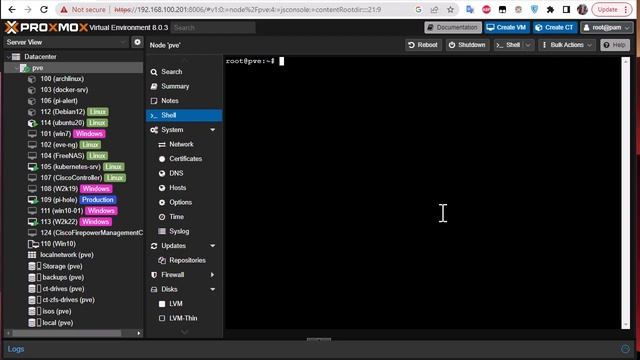Select local (pve) storage

point(58,323)
